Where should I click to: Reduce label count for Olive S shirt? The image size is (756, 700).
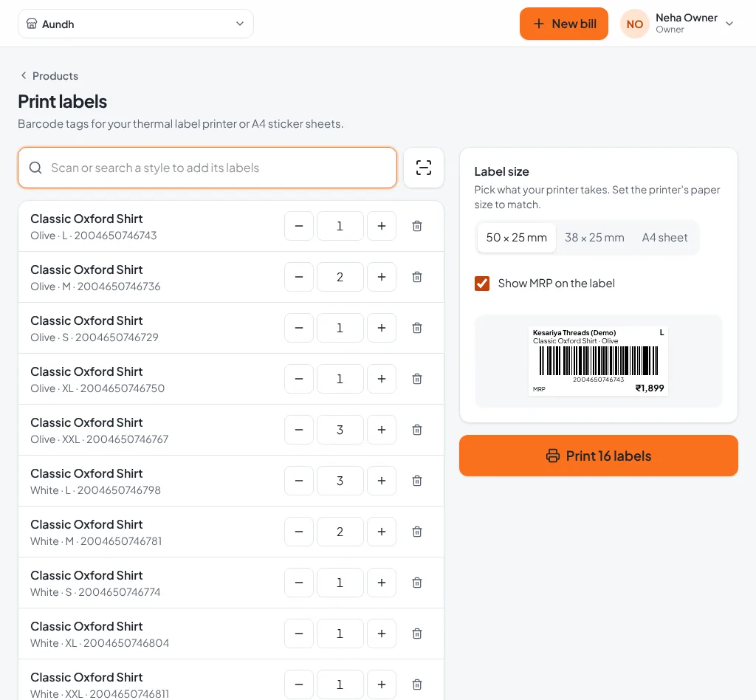tap(299, 328)
